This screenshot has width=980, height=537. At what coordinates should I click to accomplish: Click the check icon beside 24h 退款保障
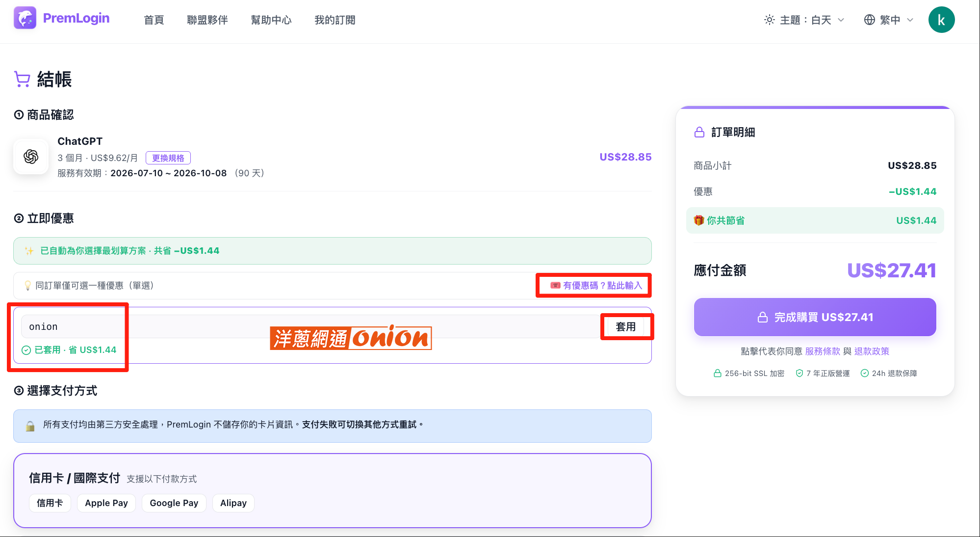point(865,374)
